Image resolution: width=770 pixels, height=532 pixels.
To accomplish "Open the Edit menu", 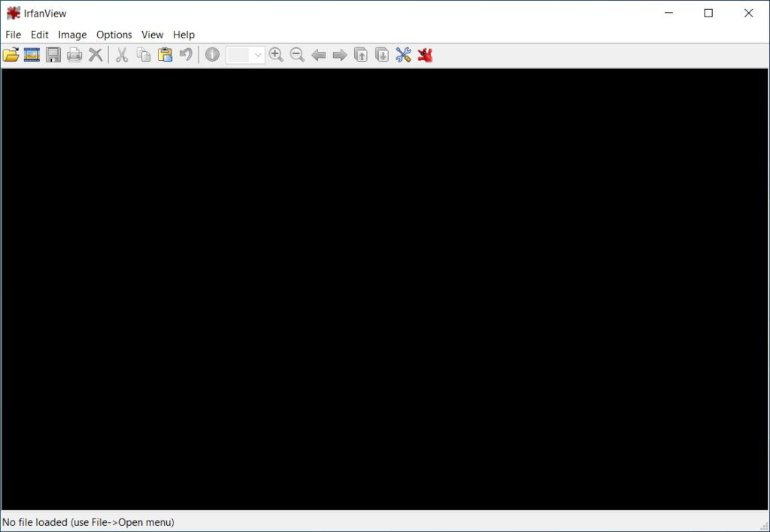I will click(x=40, y=35).
